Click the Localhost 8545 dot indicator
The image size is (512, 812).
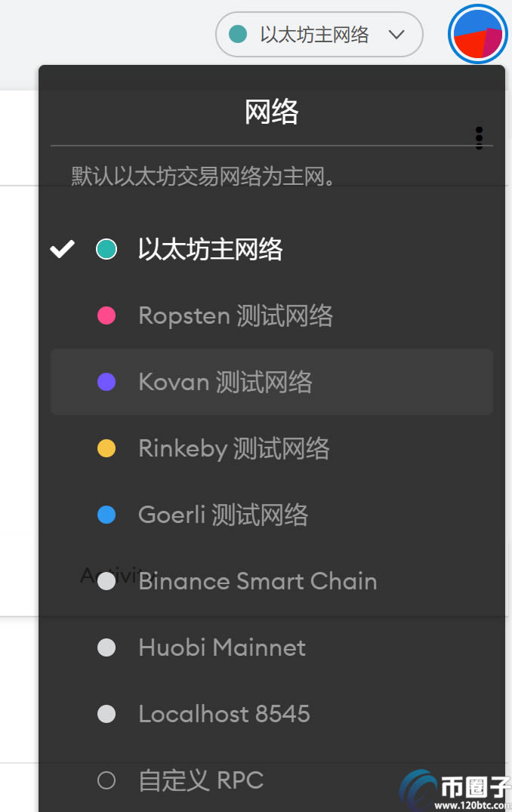pyautogui.click(x=106, y=714)
